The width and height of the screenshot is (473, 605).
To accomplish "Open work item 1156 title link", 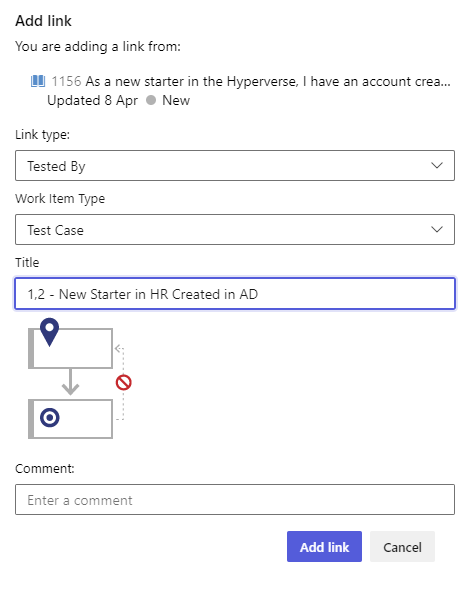I will [x=251, y=81].
